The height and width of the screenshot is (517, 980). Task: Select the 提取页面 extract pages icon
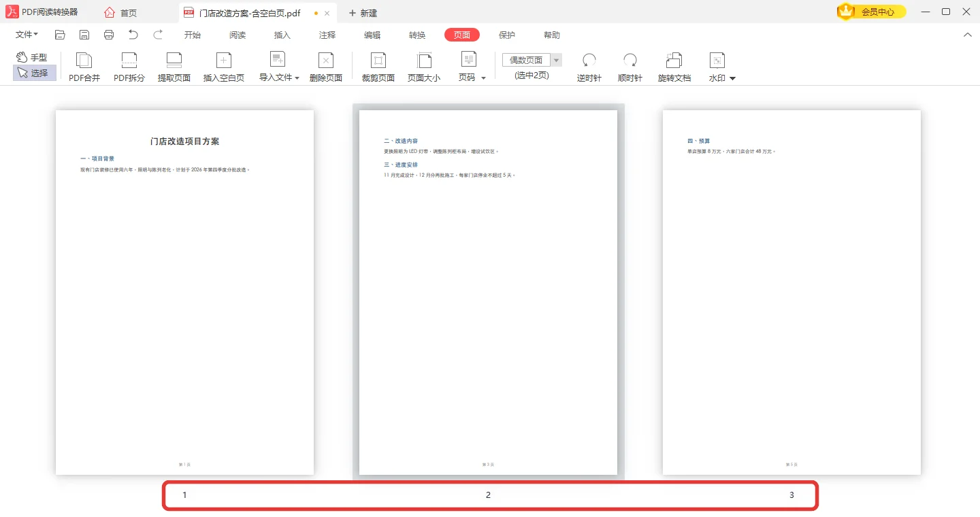tap(174, 61)
